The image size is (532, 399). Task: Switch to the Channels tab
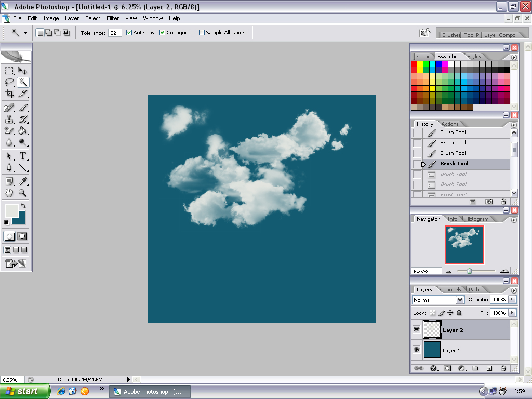coord(450,290)
